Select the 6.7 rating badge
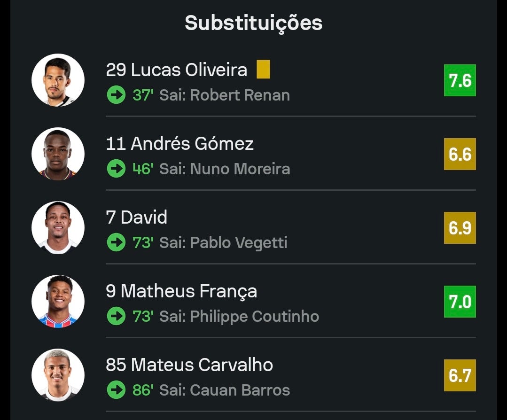507x420 pixels. [460, 375]
